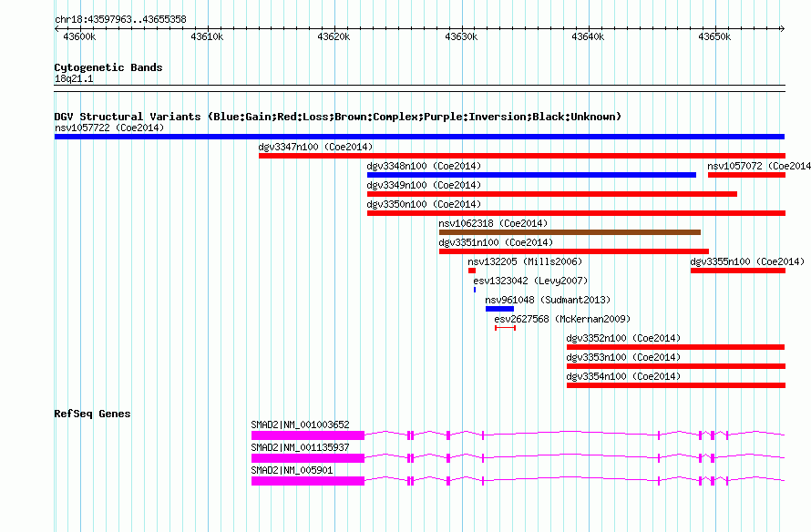Click the dgv3352n100 (Coe2014) label
The image size is (811, 532).
pyautogui.click(x=623, y=338)
